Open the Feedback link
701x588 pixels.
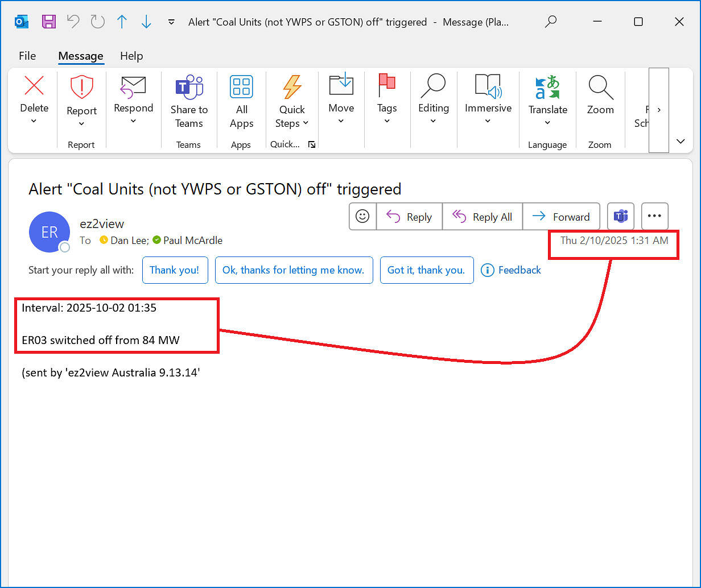point(511,270)
